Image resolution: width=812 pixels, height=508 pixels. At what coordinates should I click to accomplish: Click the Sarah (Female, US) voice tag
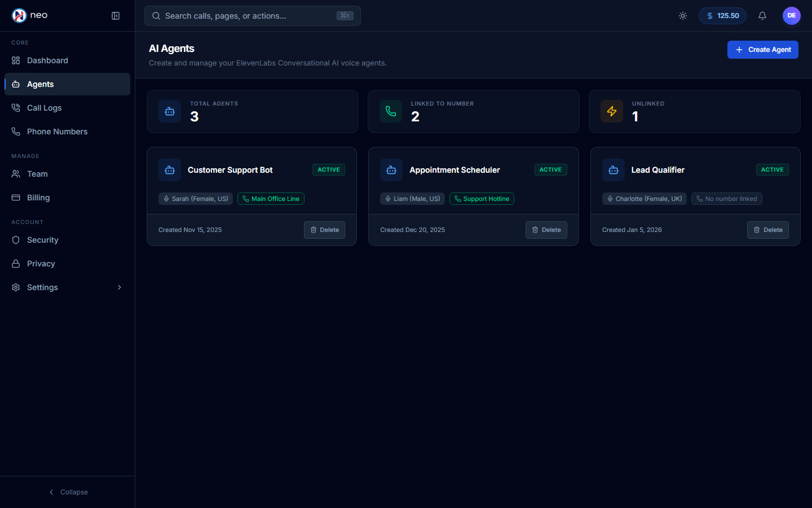(x=196, y=199)
